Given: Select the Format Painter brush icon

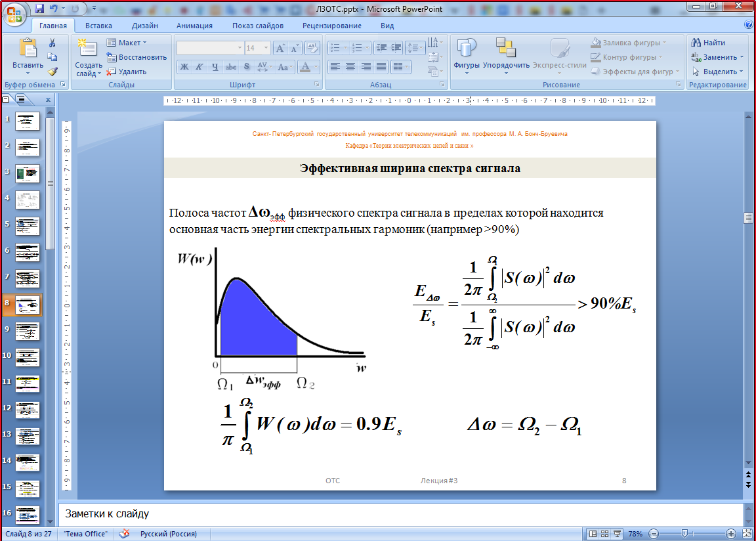Looking at the screenshot, I should pyautogui.click(x=52, y=72).
